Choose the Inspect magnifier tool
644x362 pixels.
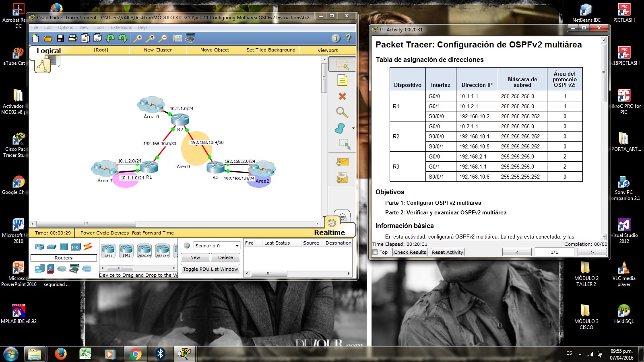[342, 112]
